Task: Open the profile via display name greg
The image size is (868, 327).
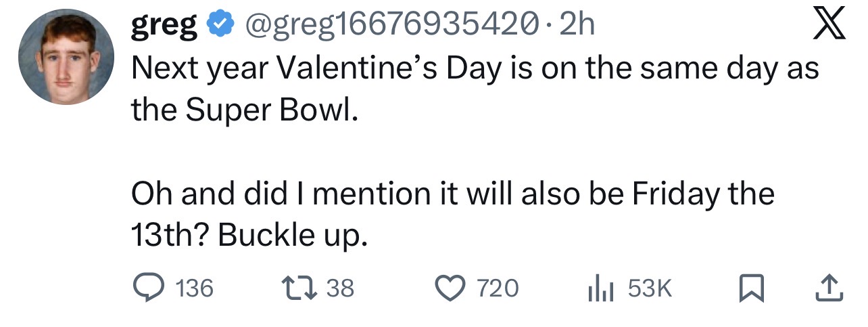Action: (x=164, y=26)
